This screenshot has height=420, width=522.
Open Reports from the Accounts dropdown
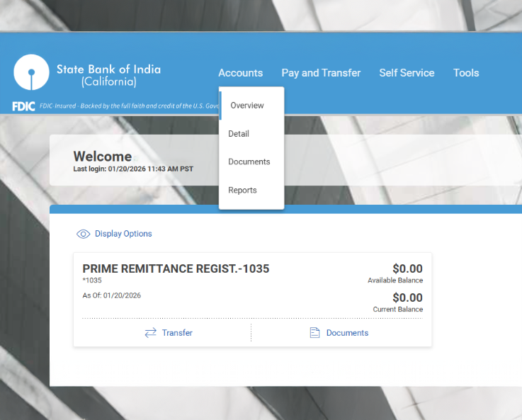tap(242, 191)
